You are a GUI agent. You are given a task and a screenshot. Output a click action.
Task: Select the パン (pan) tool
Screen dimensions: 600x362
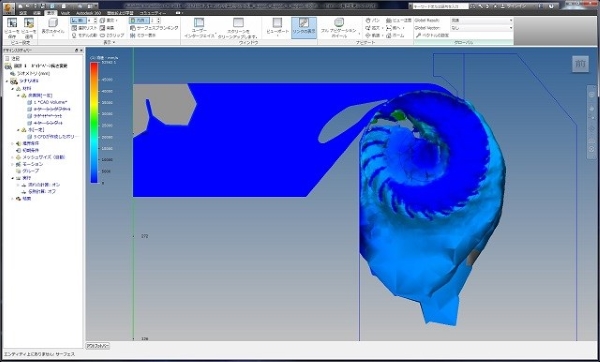pyautogui.click(x=372, y=20)
